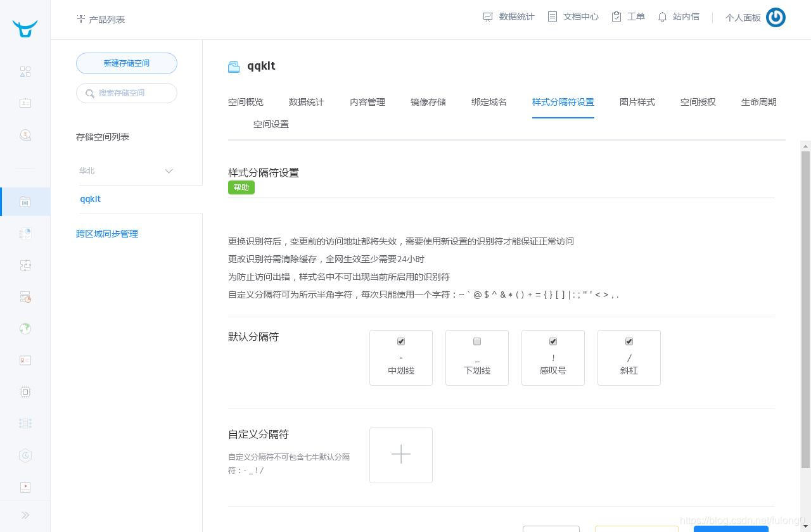Click the page vertical scrollbar
The width and height of the screenshot is (811, 532).
[806, 310]
